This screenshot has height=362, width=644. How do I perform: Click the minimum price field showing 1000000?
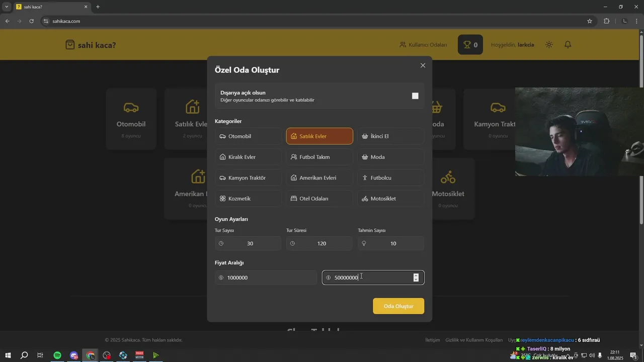tap(266, 278)
